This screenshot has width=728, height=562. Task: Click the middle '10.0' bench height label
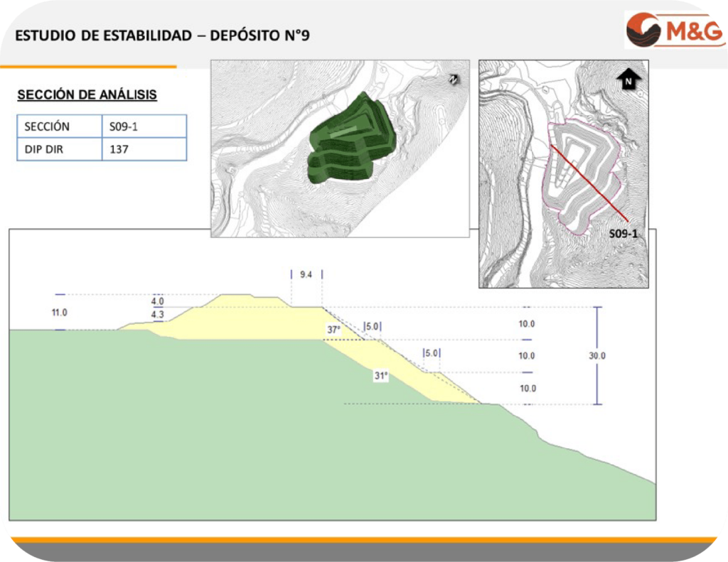tap(527, 355)
